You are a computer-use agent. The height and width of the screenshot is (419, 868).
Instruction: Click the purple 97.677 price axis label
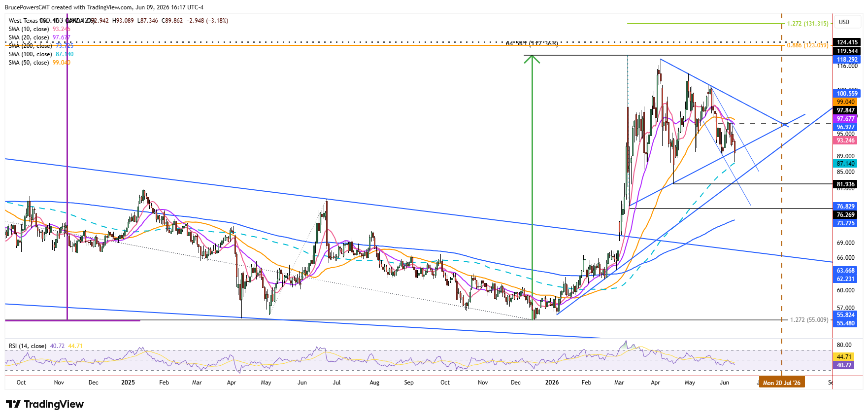pyautogui.click(x=846, y=119)
